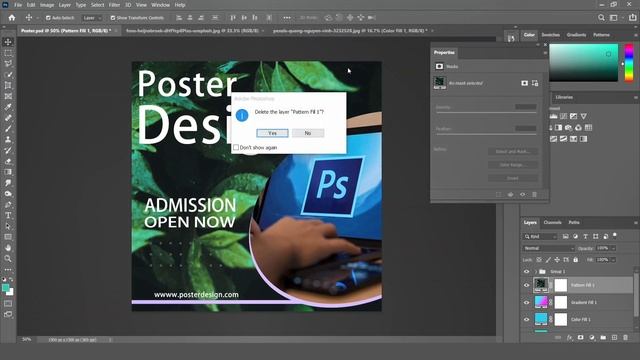Toggle visibility of the Group 1 layer
This screenshot has width=640, height=360.
click(527, 271)
